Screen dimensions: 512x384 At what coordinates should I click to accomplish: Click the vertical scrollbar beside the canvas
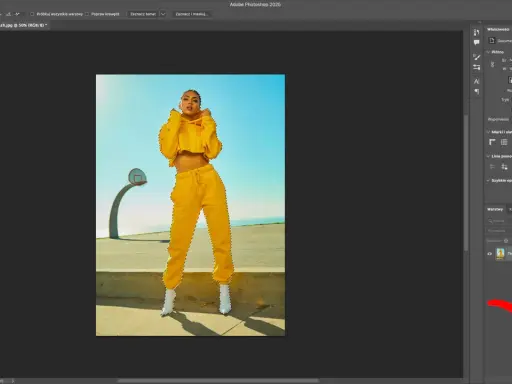point(466,183)
